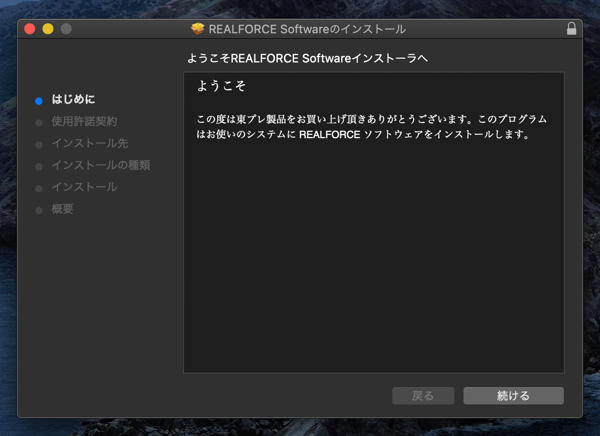Click the gray bullet beside インストール先
The height and width of the screenshot is (436, 600).
pos(39,145)
